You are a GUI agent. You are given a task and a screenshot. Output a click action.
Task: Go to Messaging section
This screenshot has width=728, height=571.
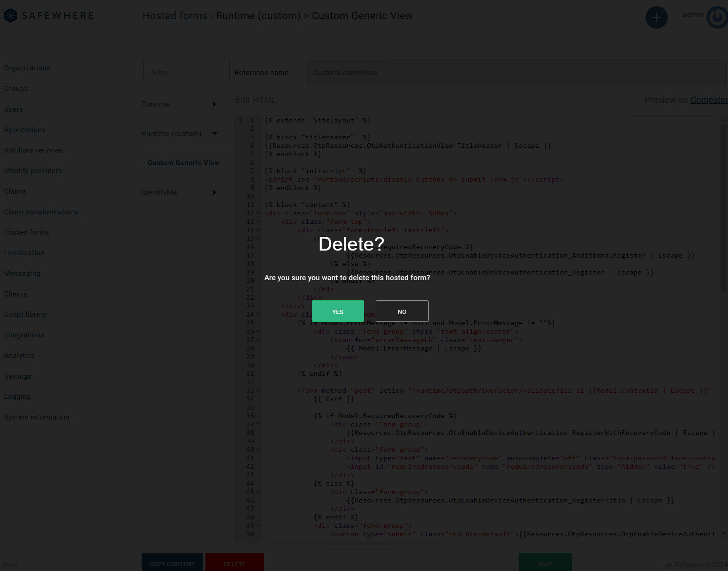22,274
